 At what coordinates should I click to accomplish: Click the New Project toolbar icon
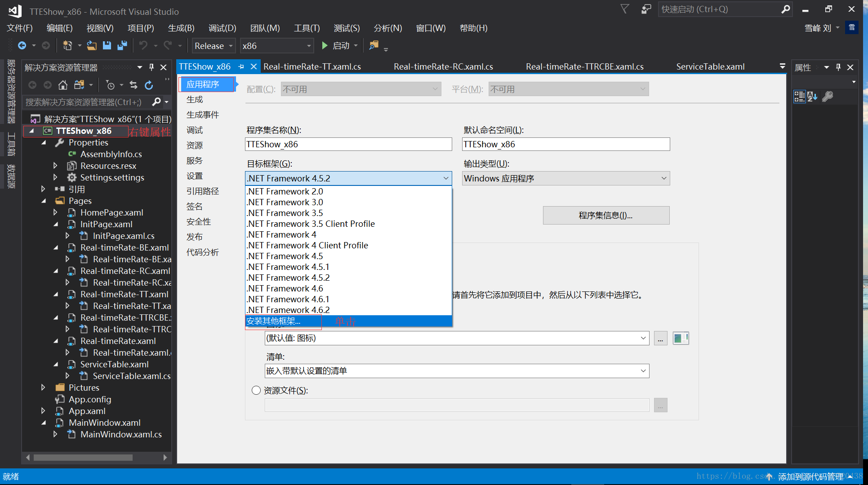67,45
